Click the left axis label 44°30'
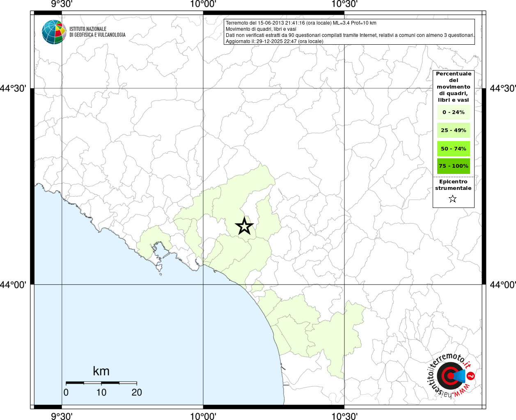 (x=14, y=88)
